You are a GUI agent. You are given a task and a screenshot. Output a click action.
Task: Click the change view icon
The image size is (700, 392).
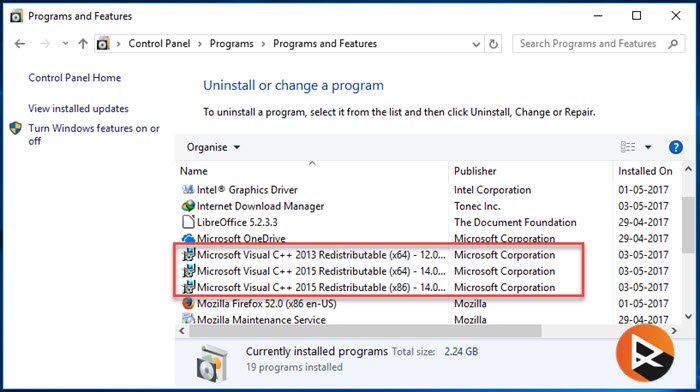tap(628, 147)
